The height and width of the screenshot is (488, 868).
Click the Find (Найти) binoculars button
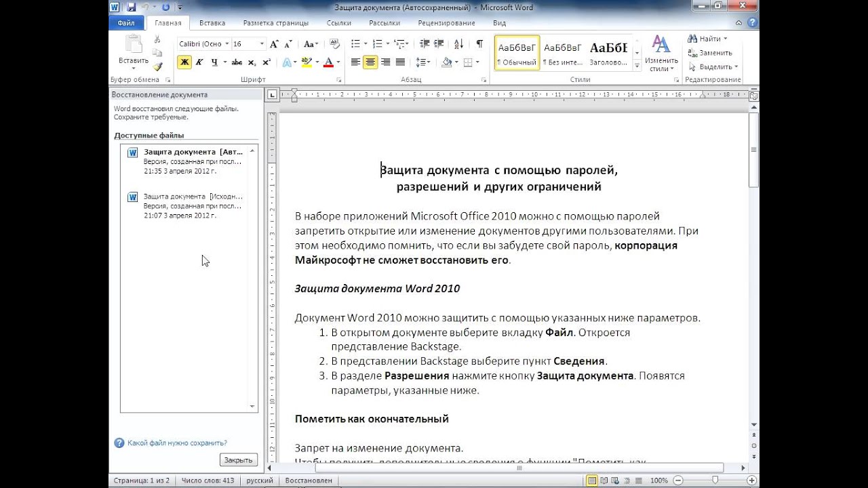pyautogui.click(x=708, y=39)
